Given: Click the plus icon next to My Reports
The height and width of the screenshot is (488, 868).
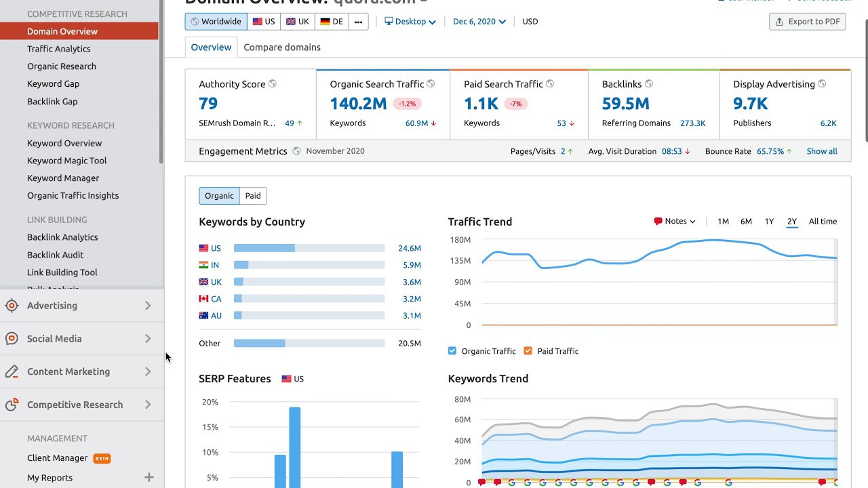Looking at the screenshot, I should coord(149,478).
